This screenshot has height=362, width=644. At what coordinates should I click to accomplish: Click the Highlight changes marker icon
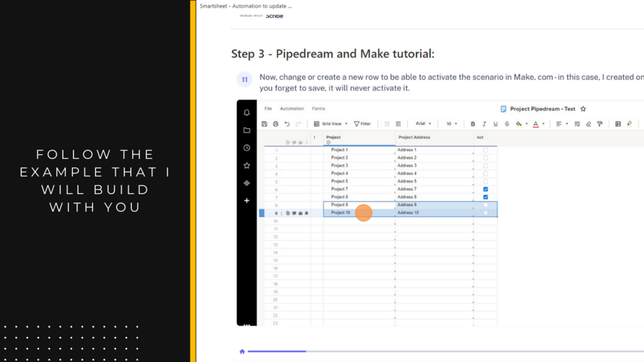(629, 124)
